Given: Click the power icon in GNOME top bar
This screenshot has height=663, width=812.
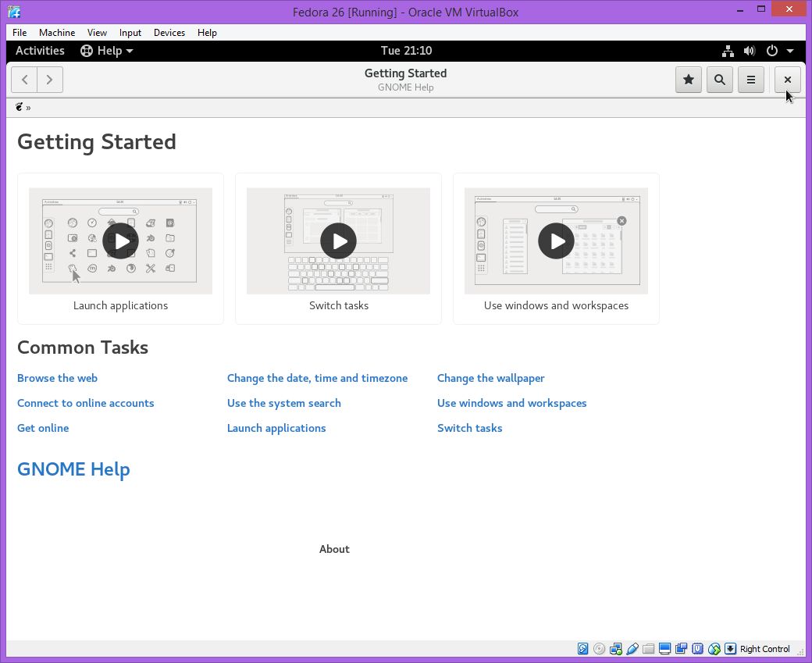Looking at the screenshot, I should (x=771, y=51).
